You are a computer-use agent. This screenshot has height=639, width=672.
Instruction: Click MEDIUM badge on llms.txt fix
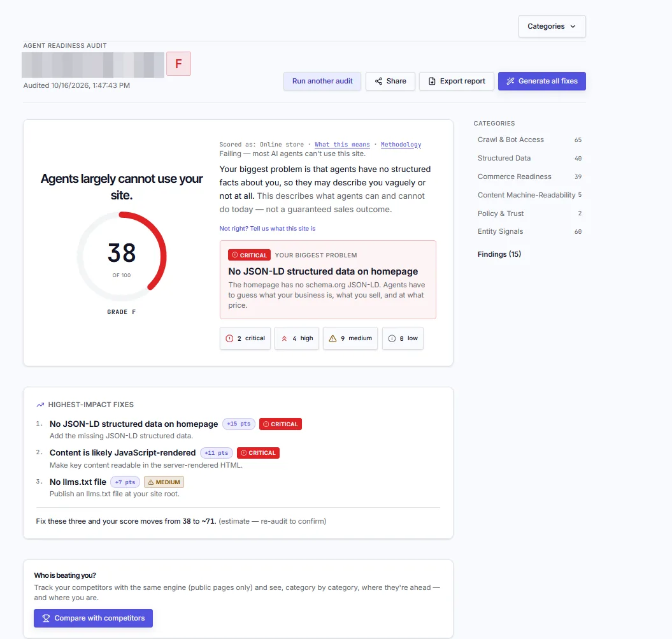(164, 482)
